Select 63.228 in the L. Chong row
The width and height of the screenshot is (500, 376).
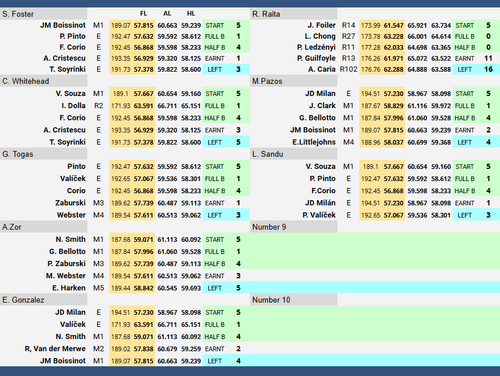coord(394,36)
